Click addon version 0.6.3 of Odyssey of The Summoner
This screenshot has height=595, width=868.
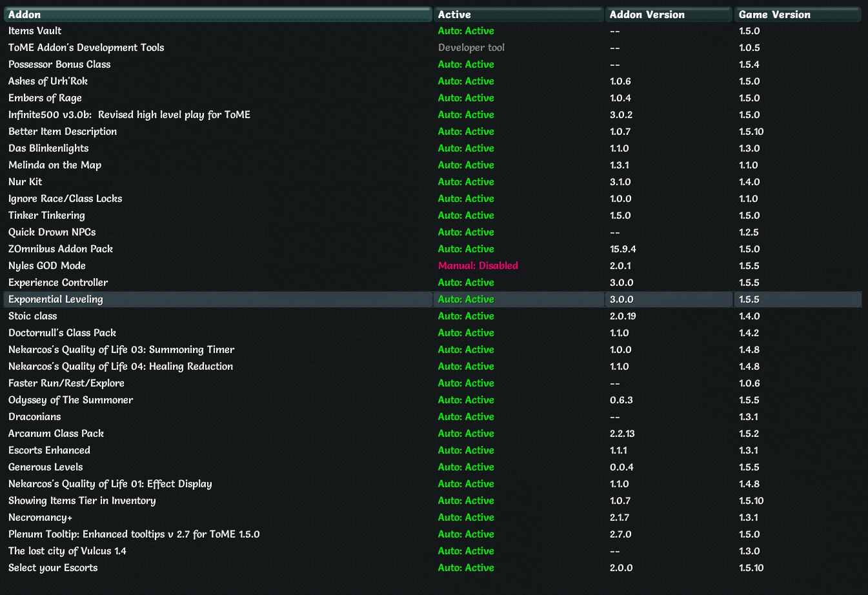(621, 400)
